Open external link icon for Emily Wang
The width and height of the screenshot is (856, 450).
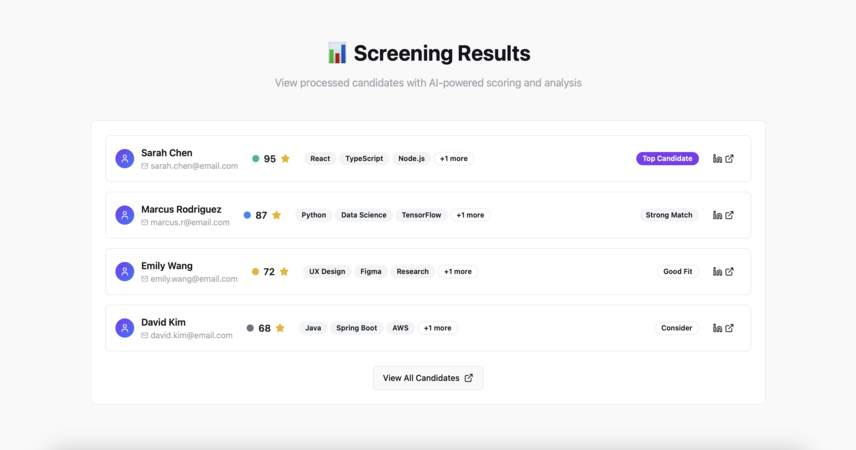729,271
